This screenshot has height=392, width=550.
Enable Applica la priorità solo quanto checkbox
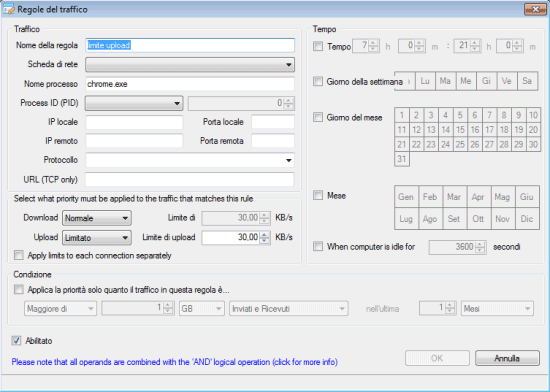[19, 290]
